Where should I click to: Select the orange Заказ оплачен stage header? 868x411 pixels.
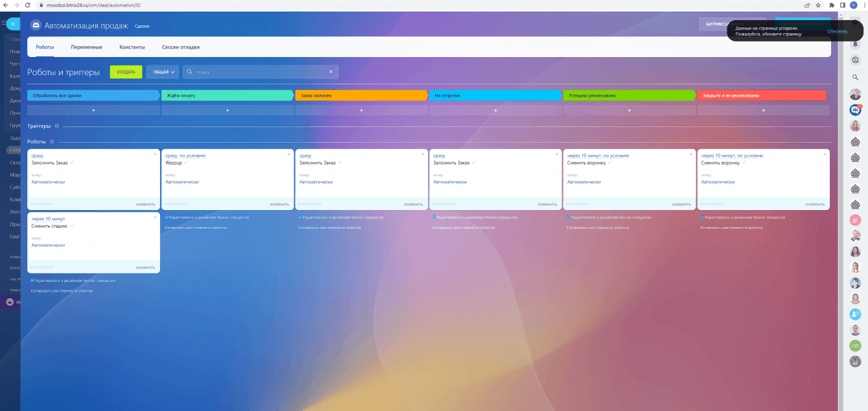[361, 95]
